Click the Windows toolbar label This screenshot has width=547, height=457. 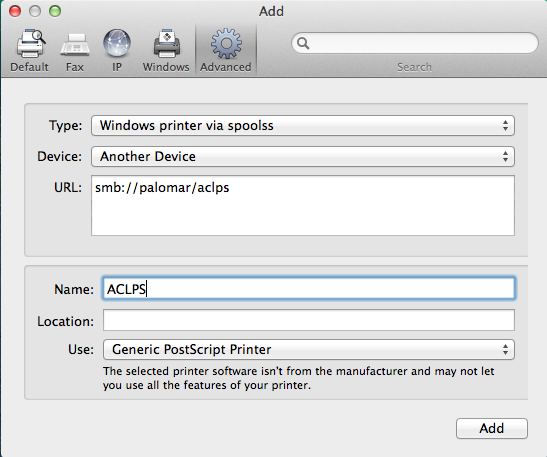click(166, 67)
